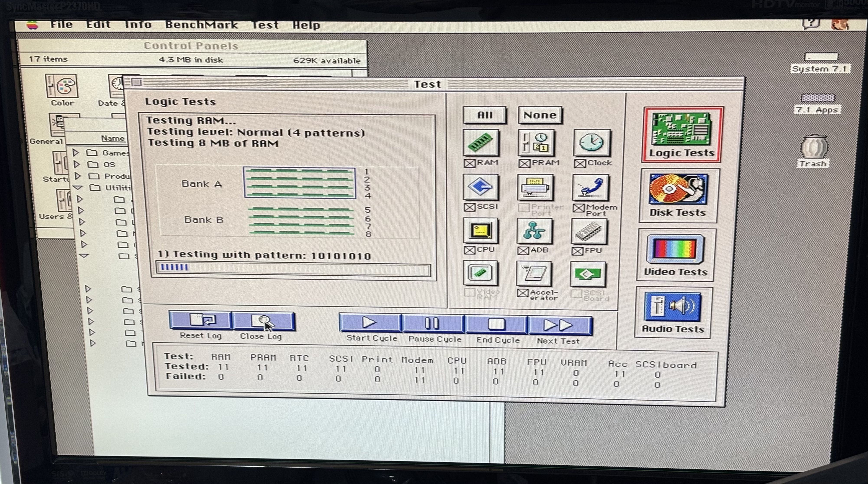Open the Edit menu
This screenshot has width=868, height=484.
coord(98,24)
